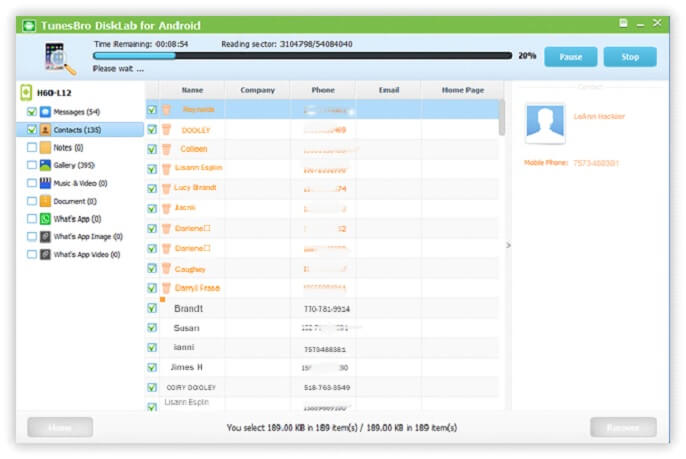
Task: Uncheck the Susan contact row checkbox
Action: click(x=152, y=328)
